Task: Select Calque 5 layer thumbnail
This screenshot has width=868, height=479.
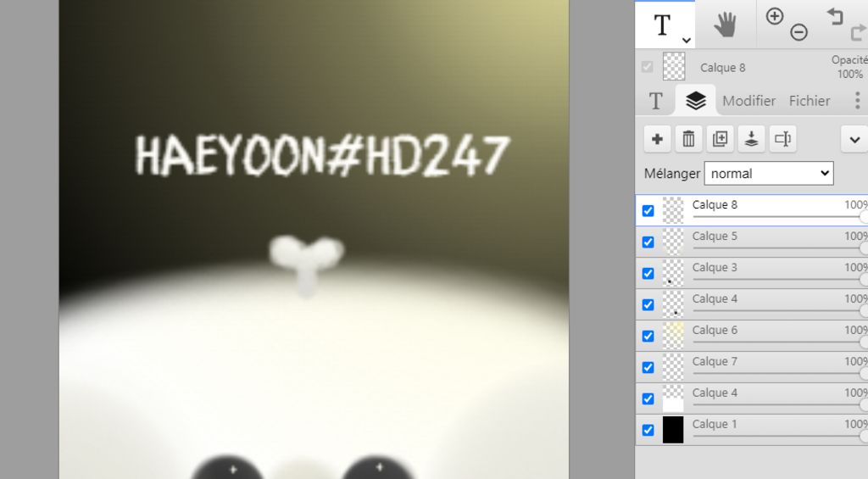Action: (x=673, y=242)
